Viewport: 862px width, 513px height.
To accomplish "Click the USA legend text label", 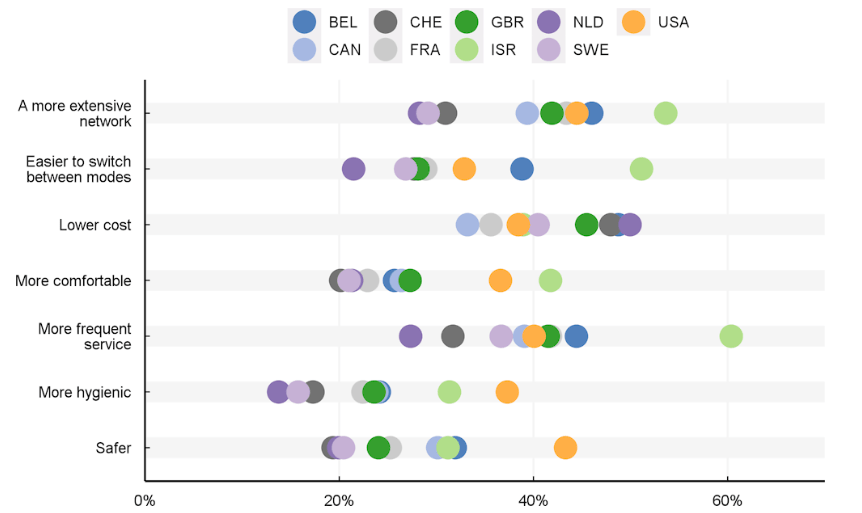I will [673, 22].
